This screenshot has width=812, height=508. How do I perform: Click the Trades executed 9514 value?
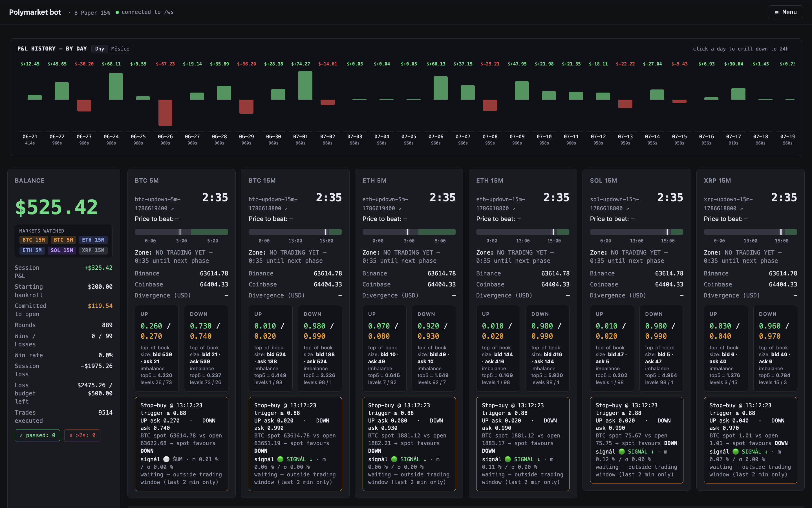105,413
